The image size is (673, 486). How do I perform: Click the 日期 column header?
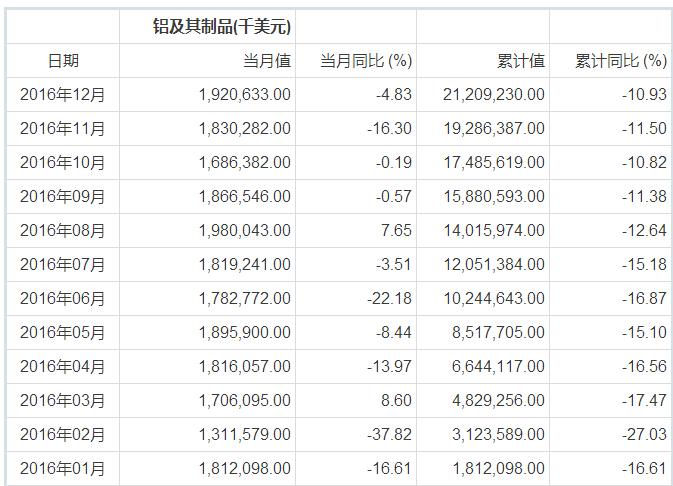coord(63,61)
